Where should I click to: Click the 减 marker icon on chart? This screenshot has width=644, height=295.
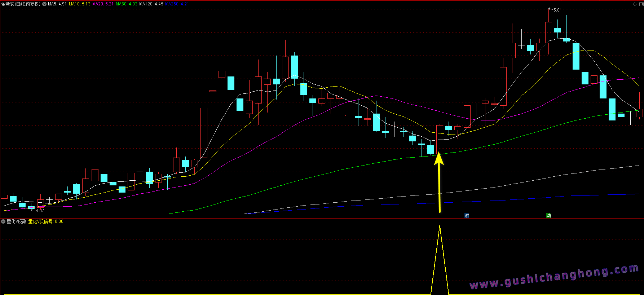pyautogui.click(x=548, y=216)
